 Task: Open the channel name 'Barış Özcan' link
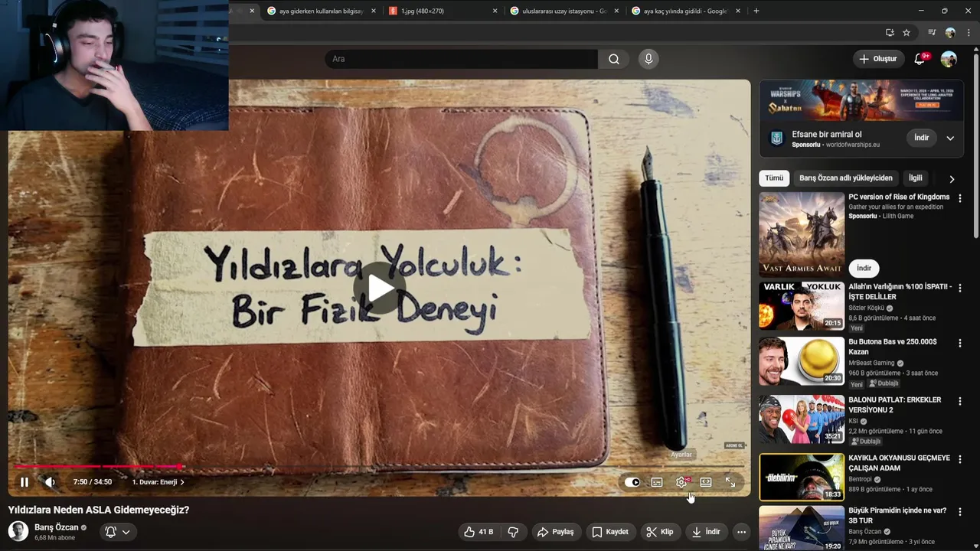click(57, 527)
